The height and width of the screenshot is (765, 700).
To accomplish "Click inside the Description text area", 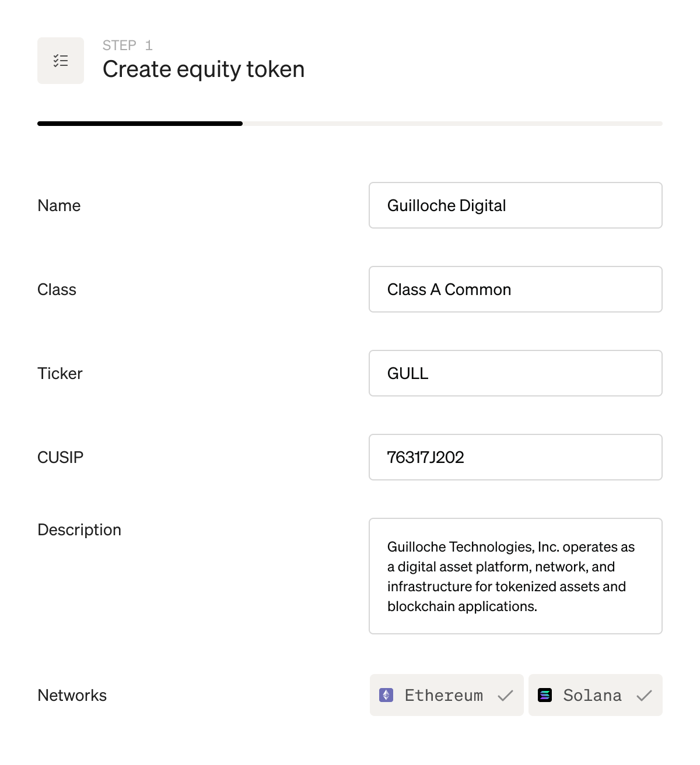I will pos(516,576).
